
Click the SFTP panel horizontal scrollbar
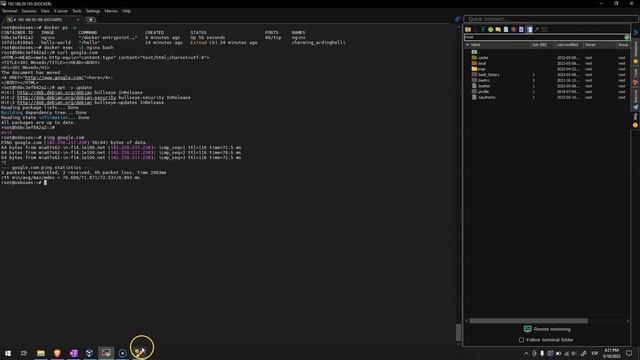pos(528,321)
